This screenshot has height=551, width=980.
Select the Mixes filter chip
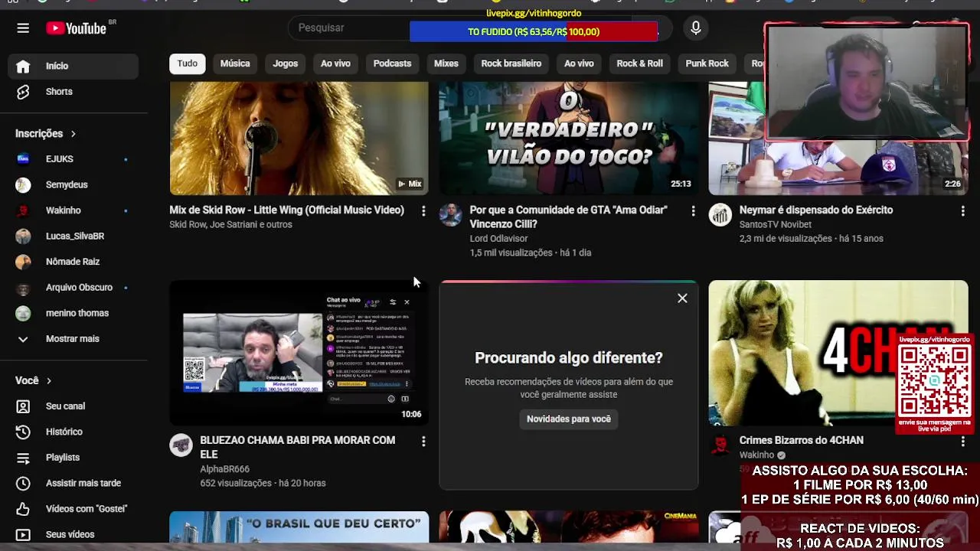click(446, 64)
